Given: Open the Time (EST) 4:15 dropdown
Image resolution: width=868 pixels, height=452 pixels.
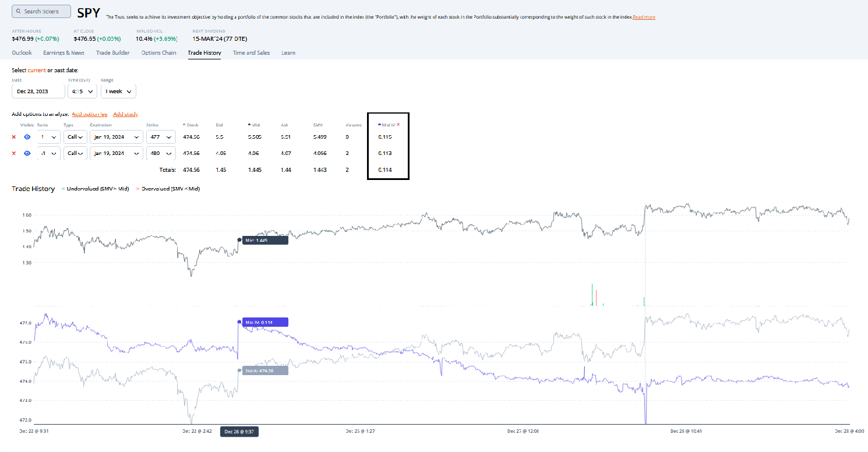Looking at the screenshot, I should [82, 91].
